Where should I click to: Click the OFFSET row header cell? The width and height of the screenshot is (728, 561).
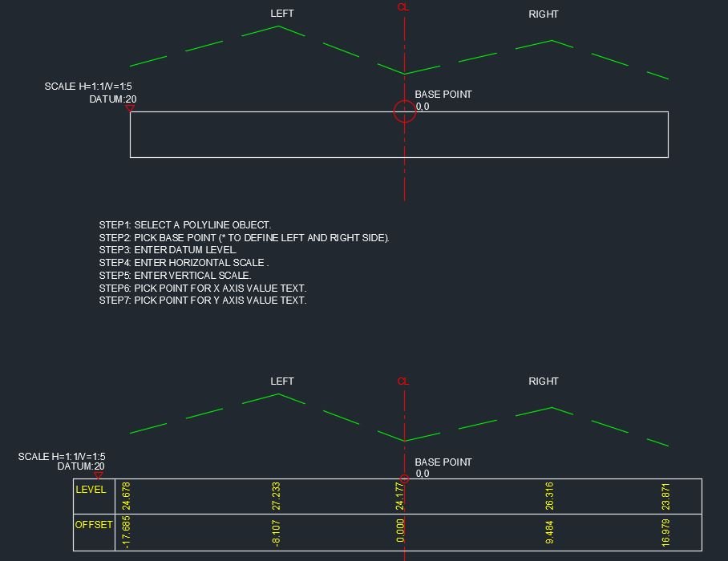94,525
